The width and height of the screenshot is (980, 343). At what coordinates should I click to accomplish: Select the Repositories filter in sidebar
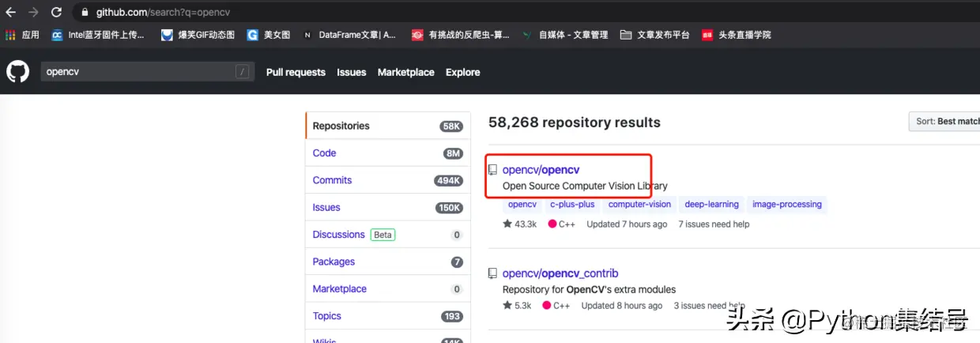(x=388, y=126)
